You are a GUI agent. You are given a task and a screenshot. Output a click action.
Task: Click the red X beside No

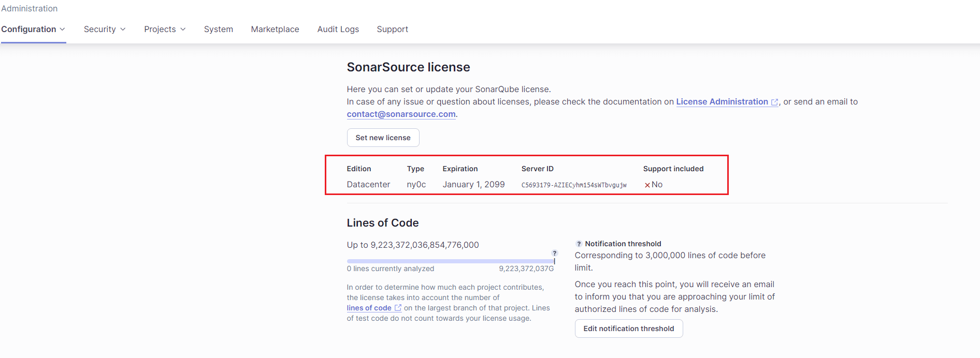tap(647, 185)
